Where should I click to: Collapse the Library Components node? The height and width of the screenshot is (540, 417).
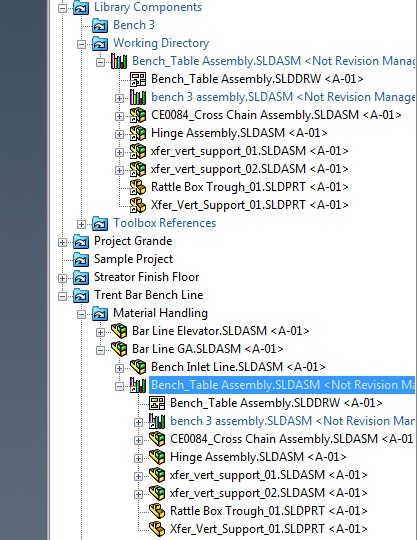click(62, 8)
